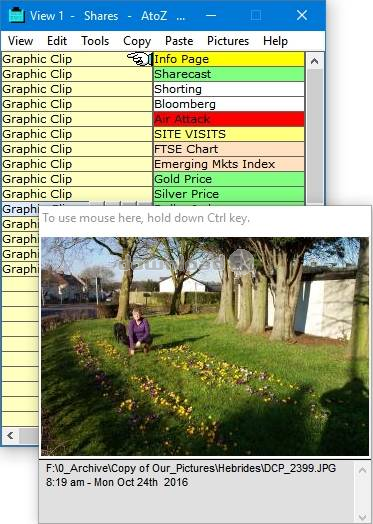Click the list scroll up arrow
Image resolution: width=373 pixels, height=524 pixels.
(x=315, y=61)
